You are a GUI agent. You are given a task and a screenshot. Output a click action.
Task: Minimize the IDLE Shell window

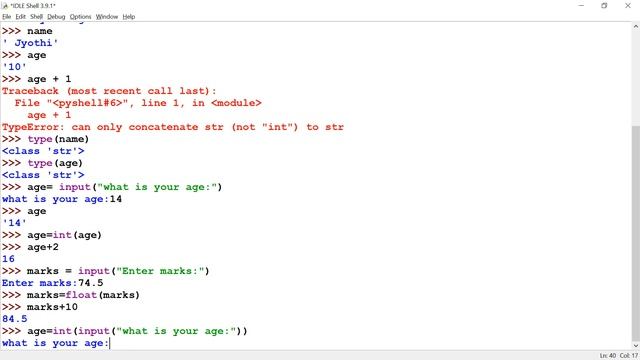point(581,6)
